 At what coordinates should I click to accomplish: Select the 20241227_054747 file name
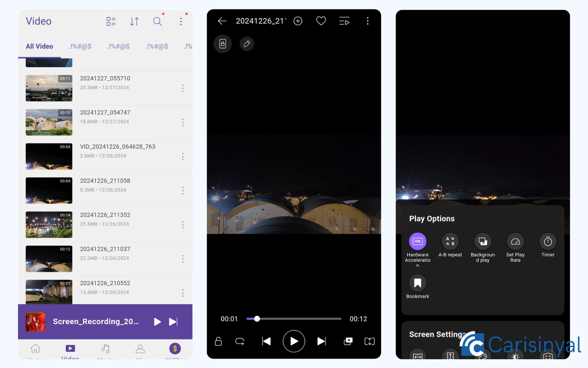(105, 112)
